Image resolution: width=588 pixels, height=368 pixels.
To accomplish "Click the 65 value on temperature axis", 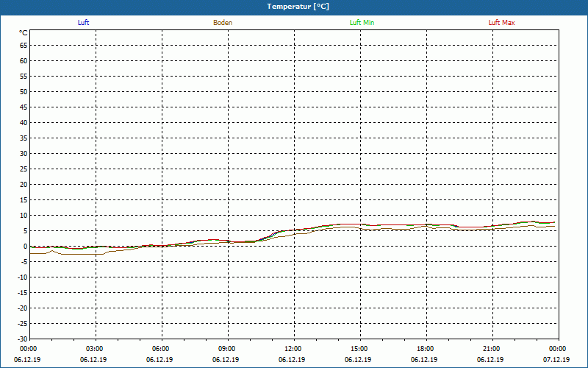I will pos(24,46).
